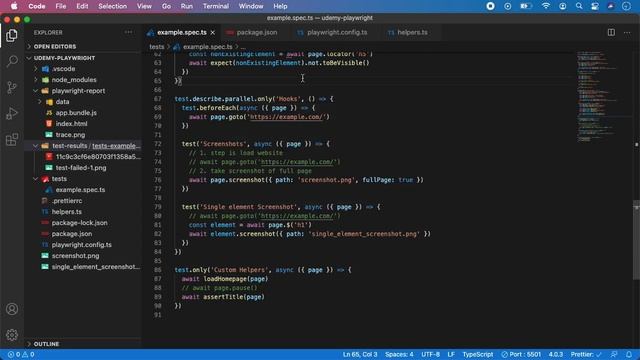
Task: Click Spaces: 4 indentation setting
Action: point(399,354)
